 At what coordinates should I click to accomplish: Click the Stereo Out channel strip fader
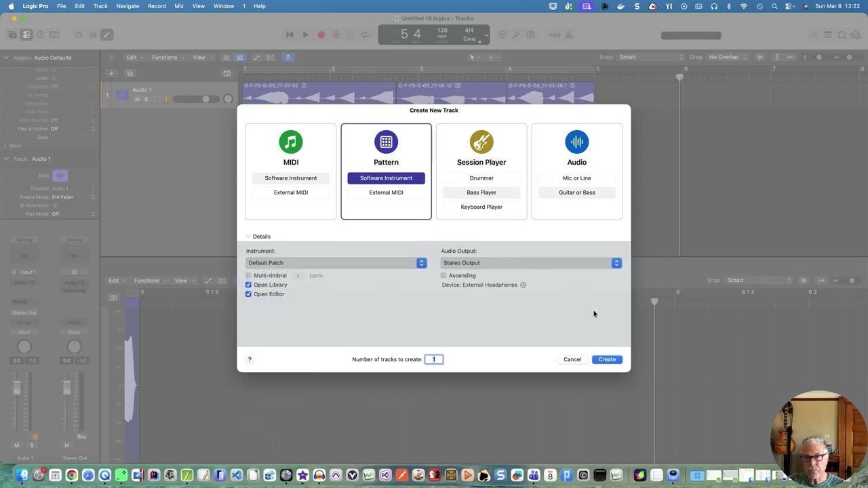(x=66, y=390)
